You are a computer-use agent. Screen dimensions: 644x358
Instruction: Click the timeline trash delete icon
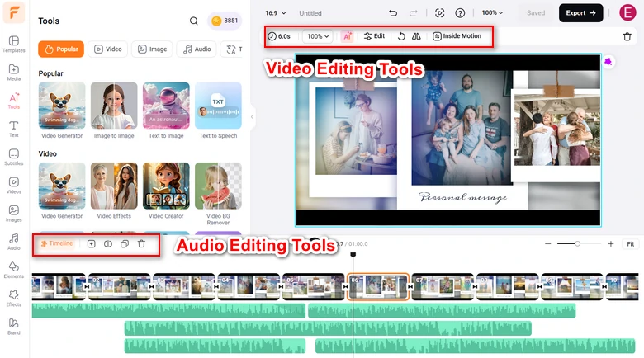(x=141, y=244)
